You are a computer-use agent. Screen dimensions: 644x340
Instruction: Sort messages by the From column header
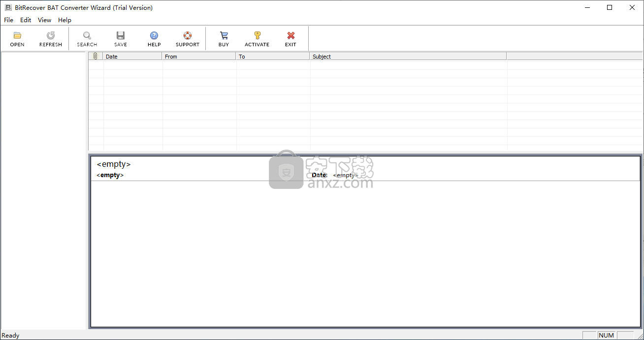tap(199, 57)
